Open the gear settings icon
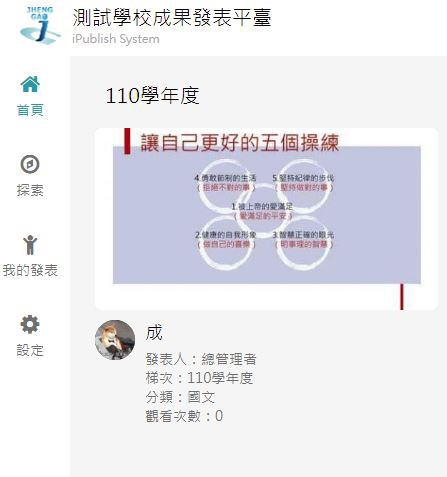Image resolution: width=447 pixels, height=477 pixels. click(x=30, y=324)
